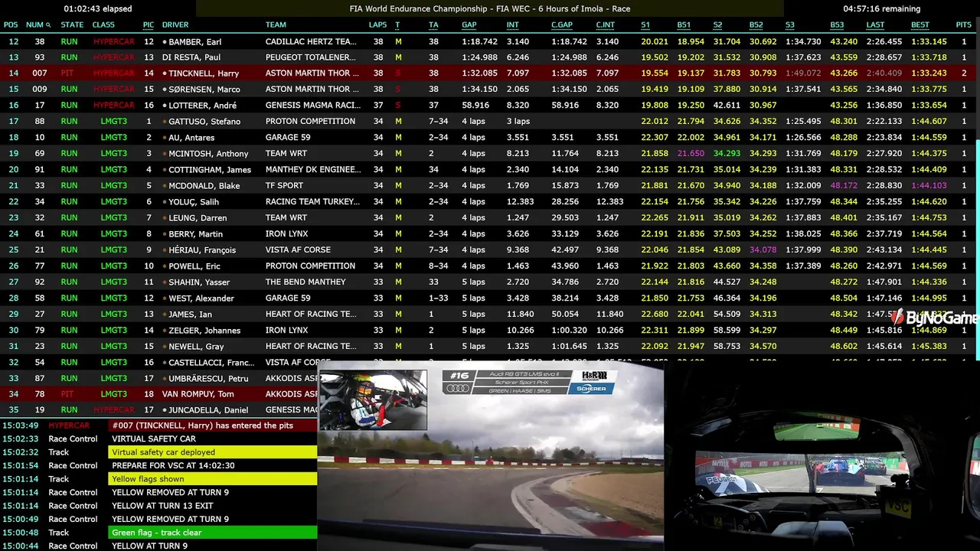The width and height of the screenshot is (980, 551).
Task: Click 'PREPARE FOR VSC AT 14:02:30' message
Action: click(173, 465)
